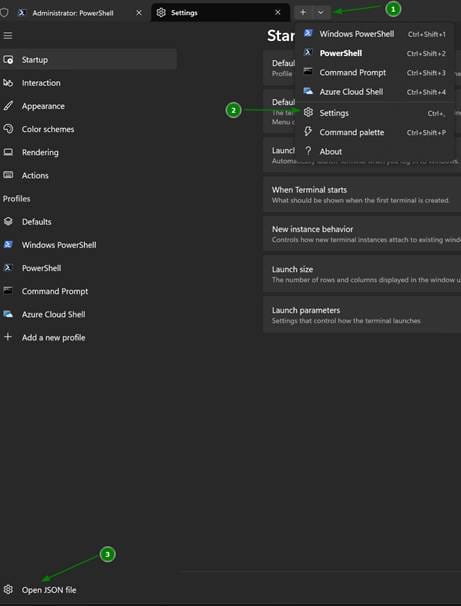
Task: Choose Windows PowerShell from the dropdown menu
Action: coord(374,34)
